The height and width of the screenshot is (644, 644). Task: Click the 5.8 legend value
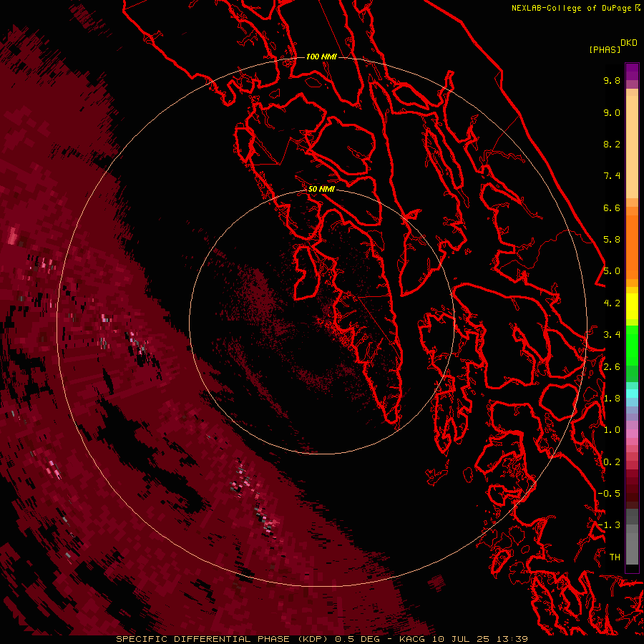(x=612, y=239)
